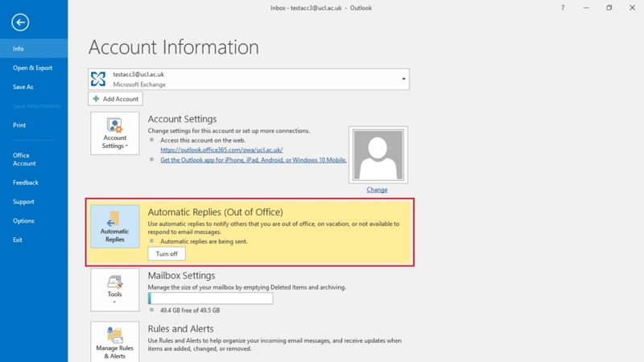Click the Rules and Alerts heading
The image size is (644, 362).
point(180,329)
